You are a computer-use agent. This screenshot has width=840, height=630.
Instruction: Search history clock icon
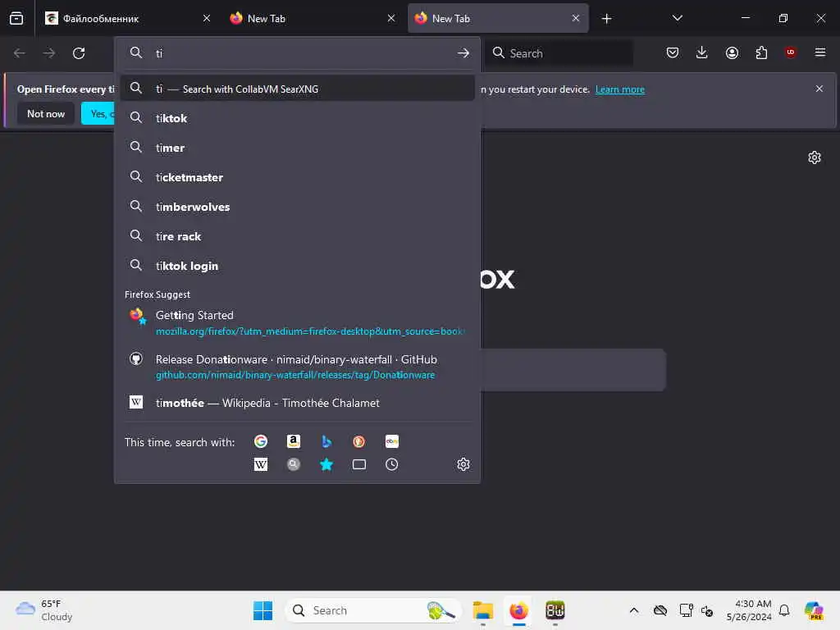(x=391, y=464)
